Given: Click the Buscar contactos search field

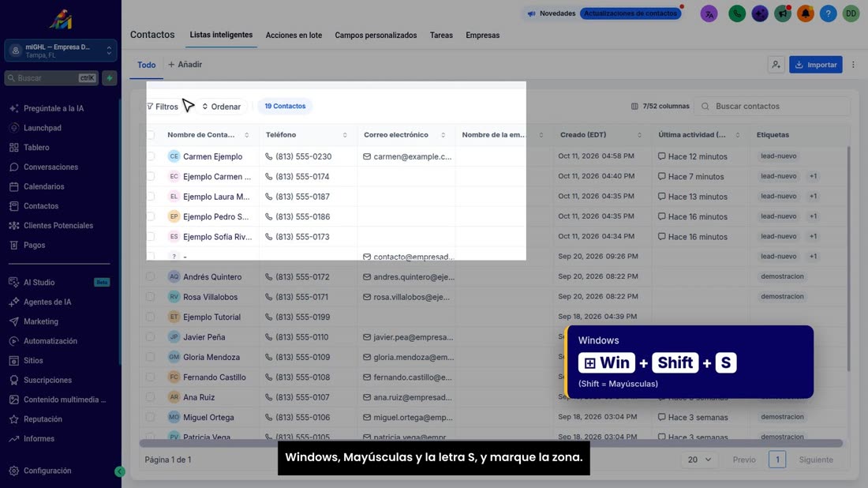Looking at the screenshot, I should tap(773, 107).
